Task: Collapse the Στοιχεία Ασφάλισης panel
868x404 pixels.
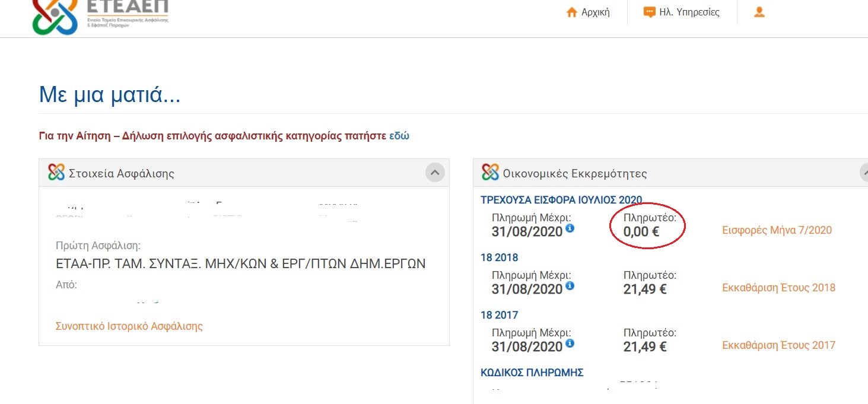Action: click(435, 173)
